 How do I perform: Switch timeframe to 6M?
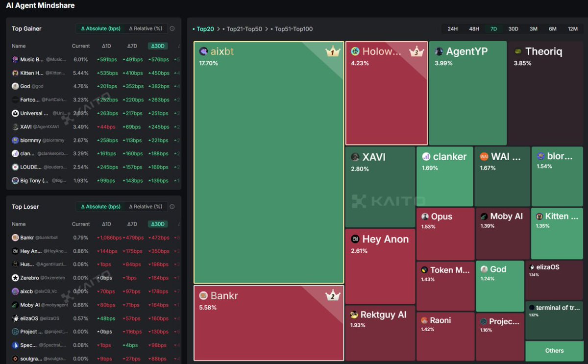click(x=553, y=29)
